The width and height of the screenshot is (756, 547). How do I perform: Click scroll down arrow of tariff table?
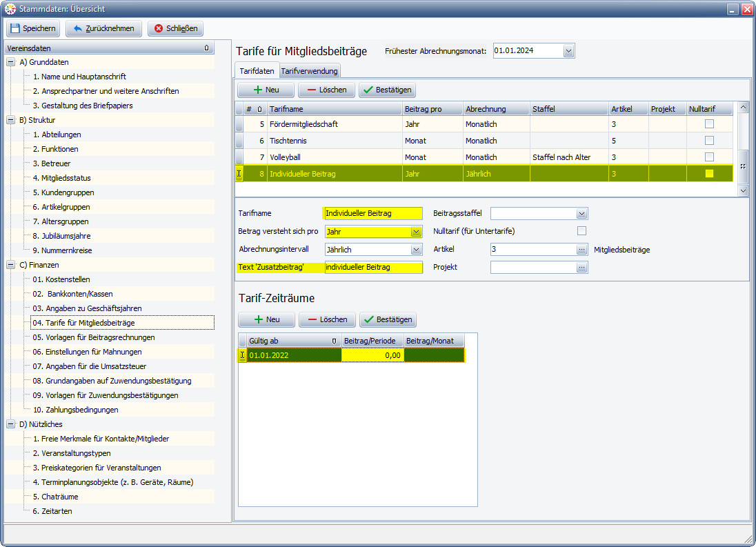[743, 191]
